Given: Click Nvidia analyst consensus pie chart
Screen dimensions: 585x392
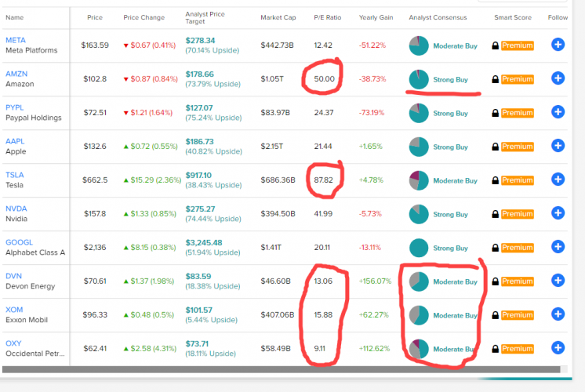Looking at the screenshot, I should click(419, 214).
